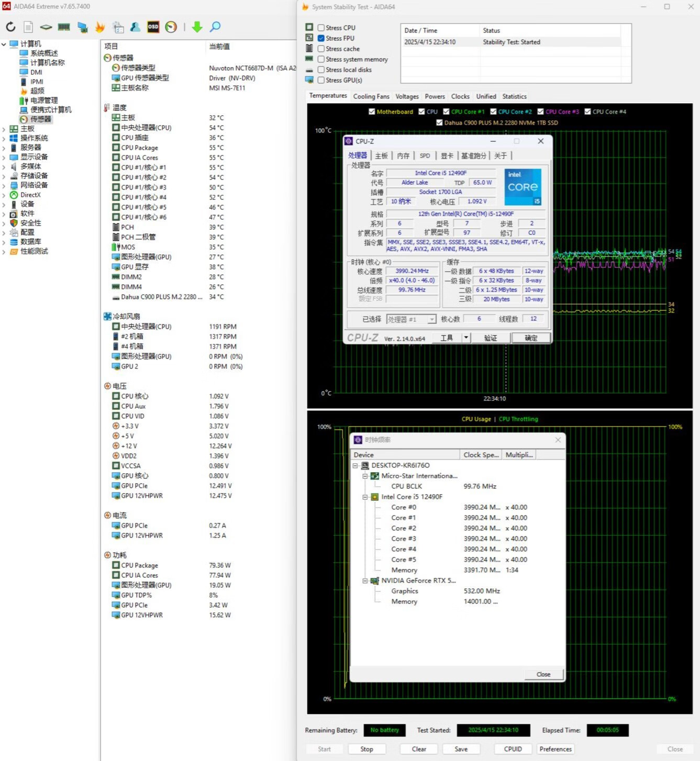Click the CPUID button in stability test
The width and height of the screenshot is (700, 761).
point(513,749)
